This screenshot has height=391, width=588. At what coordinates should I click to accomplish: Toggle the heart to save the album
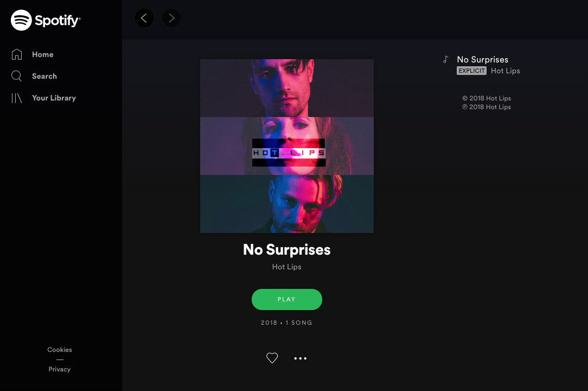click(272, 358)
